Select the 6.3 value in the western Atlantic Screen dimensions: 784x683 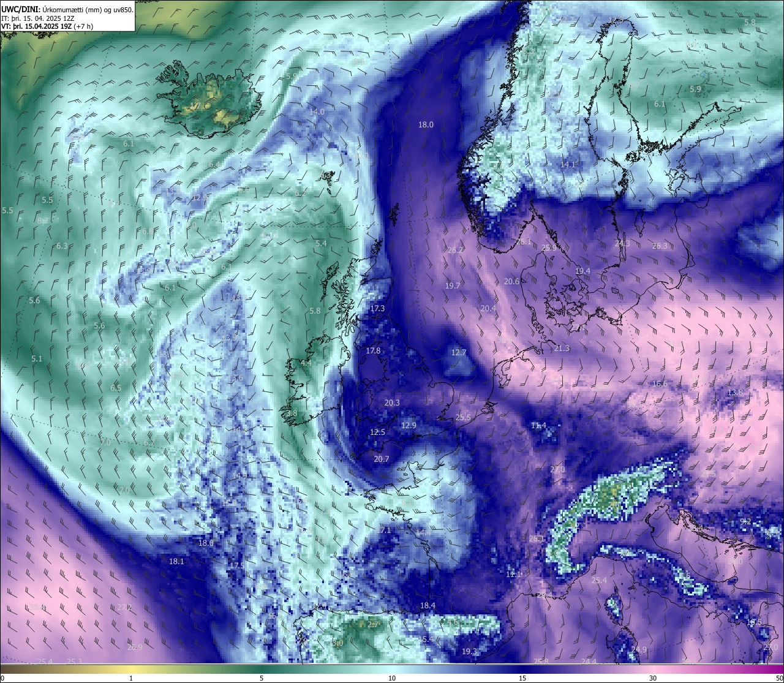tap(62, 246)
